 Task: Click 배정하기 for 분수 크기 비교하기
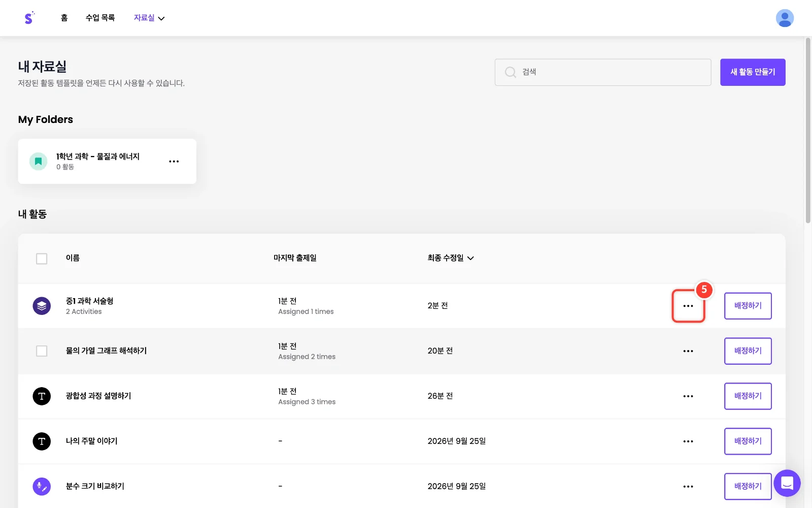point(748,487)
